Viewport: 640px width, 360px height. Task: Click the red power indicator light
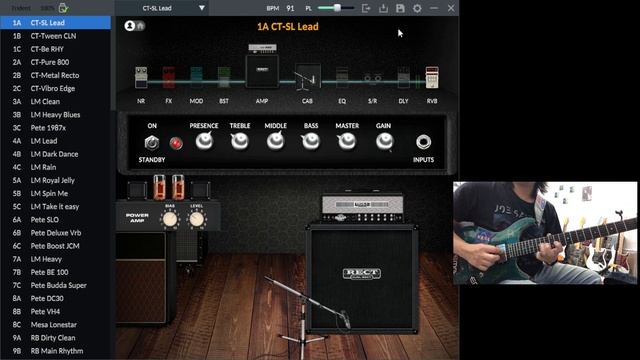click(x=176, y=143)
